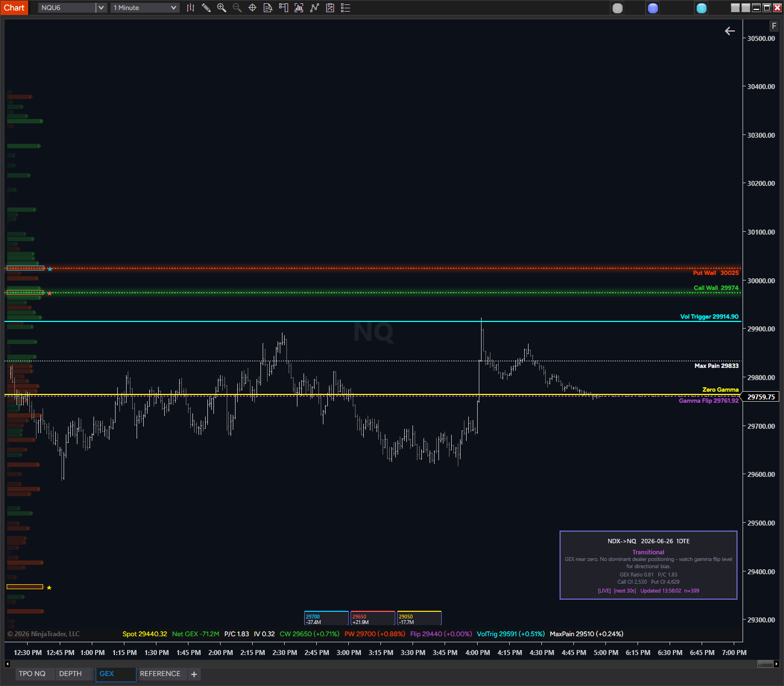
Task: Click the Vol Trigger 29914.90 label
Action: (709, 316)
